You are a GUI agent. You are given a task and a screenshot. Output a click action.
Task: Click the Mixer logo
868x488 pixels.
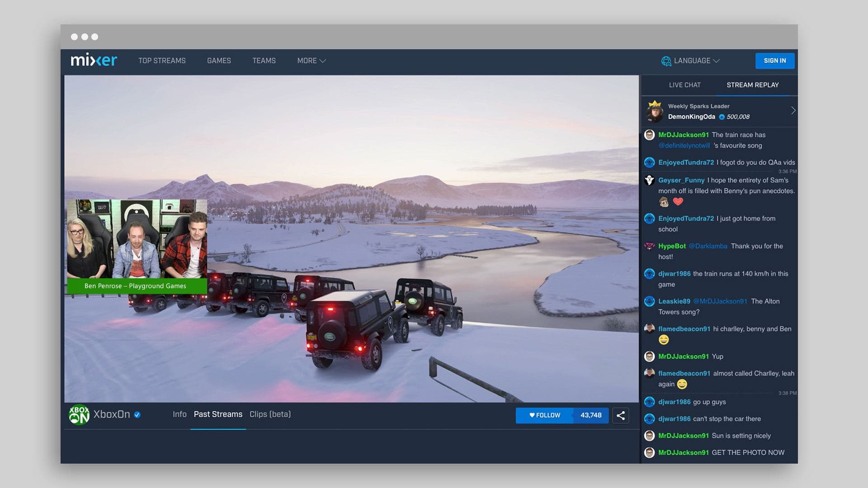[94, 60]
